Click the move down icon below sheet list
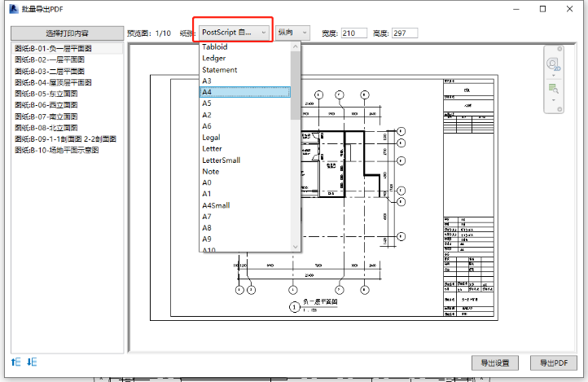Viewport: 588px width, 382px height. 32,362
